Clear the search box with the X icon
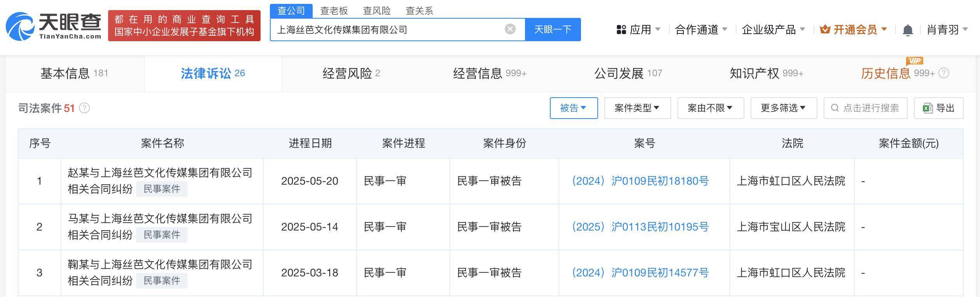The width and height of the screenshot is (980, 297). [x=510, y=29]
